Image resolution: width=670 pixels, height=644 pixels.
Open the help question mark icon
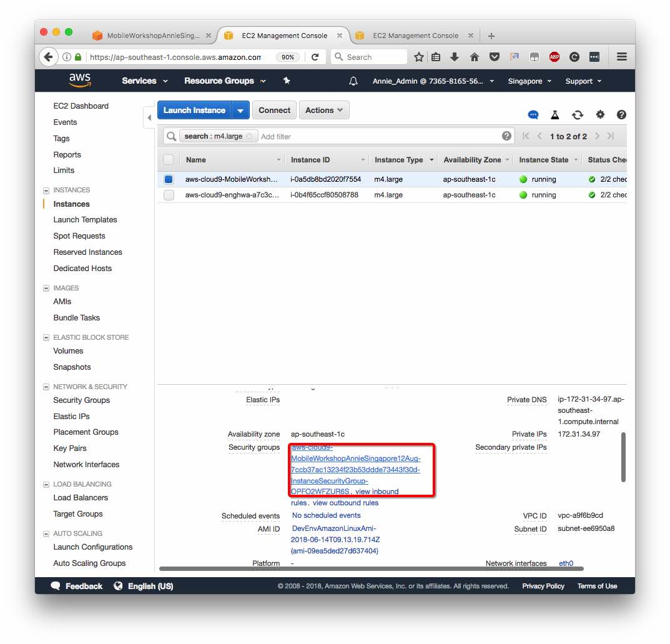click(622, 114)
